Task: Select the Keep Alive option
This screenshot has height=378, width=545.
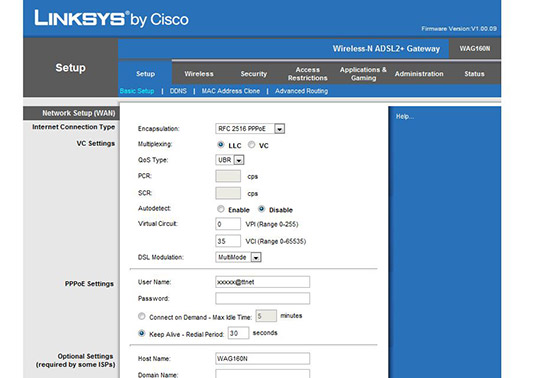Action: pyautogui.click(x=141, y=333)
